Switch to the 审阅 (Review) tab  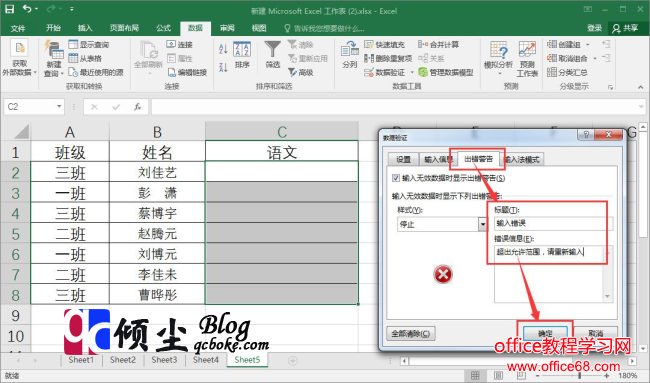[227, 28]
